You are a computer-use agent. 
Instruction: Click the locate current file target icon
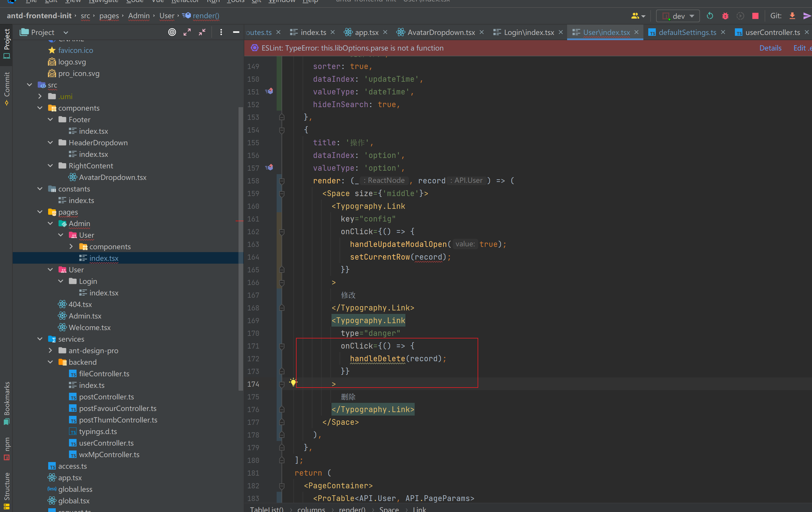click(x=172, y=32)
